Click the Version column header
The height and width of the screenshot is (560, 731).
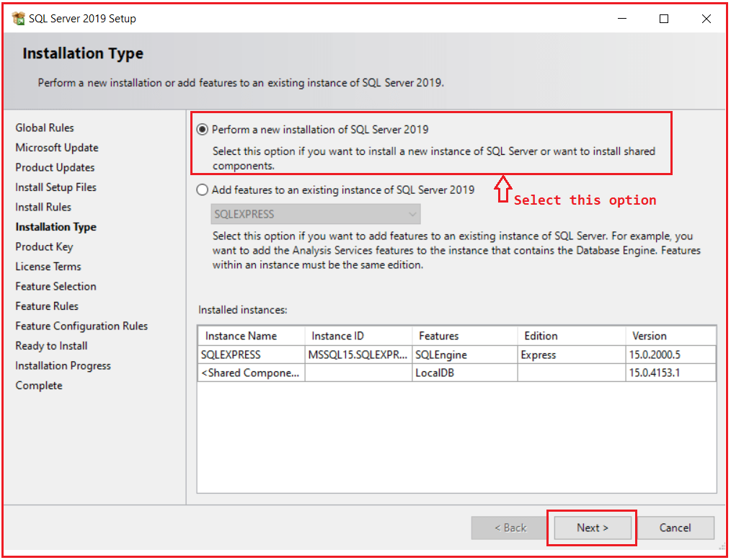[670, 336]
